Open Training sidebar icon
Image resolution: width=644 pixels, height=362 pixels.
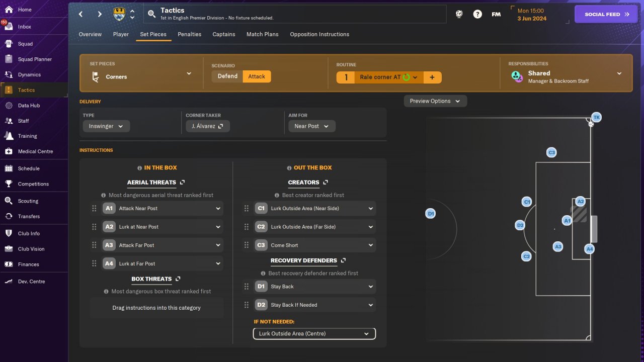pyautogui.click(x=9, y=136)
